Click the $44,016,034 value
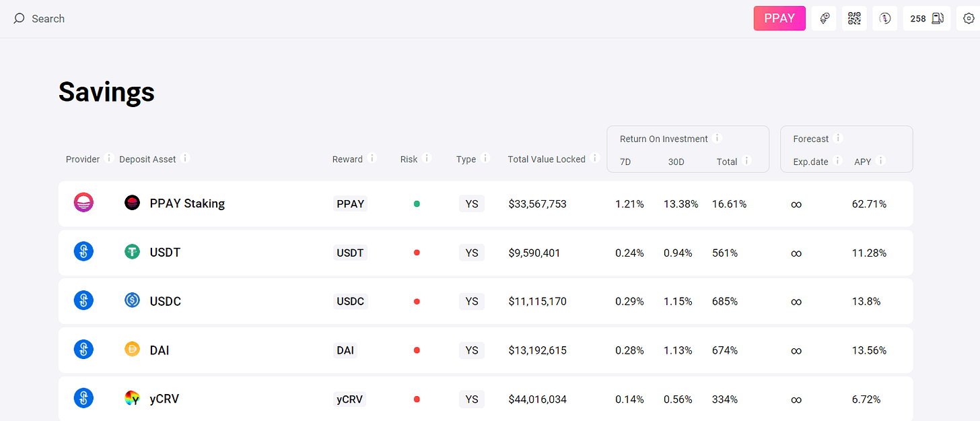 click(537, 399)
